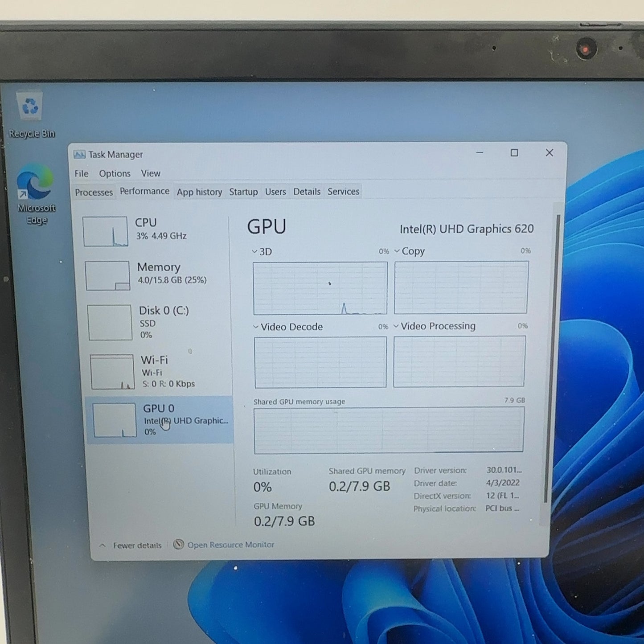
Task: Switch to the App history tab
Action: pyautogui.click(x=199, y=192)
